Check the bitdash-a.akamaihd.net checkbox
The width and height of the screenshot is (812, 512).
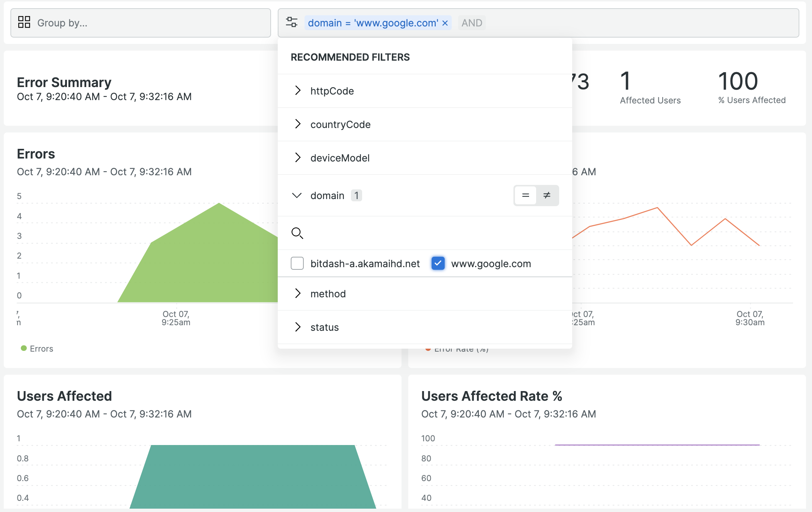tap(297, 263)
